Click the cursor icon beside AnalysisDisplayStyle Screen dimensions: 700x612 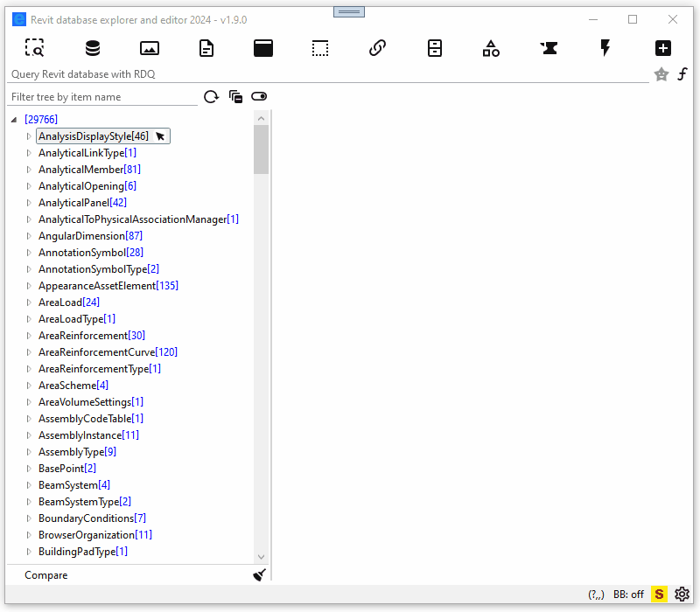tap(160, 136)
